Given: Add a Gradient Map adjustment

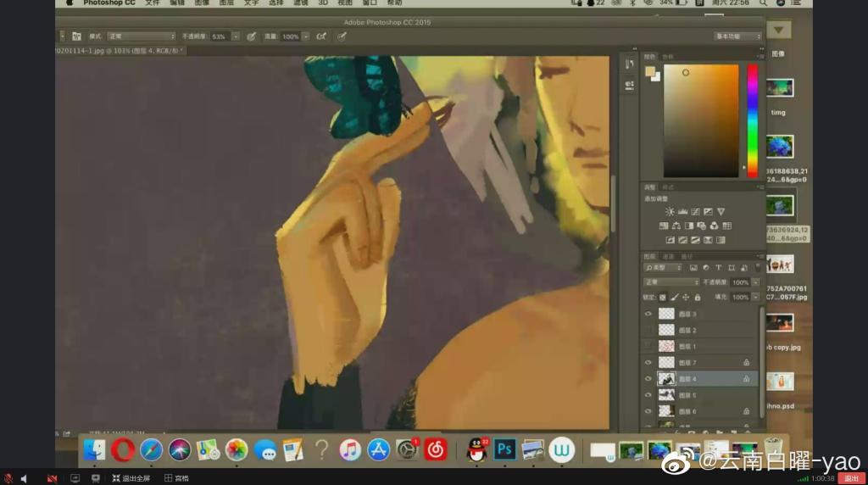Looking at the screenshot, I should click(721, 240).
